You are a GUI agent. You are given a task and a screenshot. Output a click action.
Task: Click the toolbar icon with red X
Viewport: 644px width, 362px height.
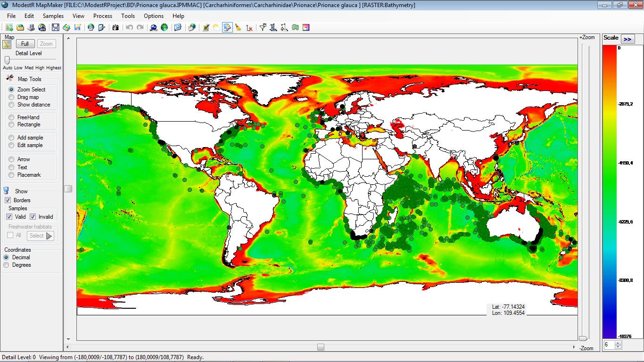coord(249,27)
